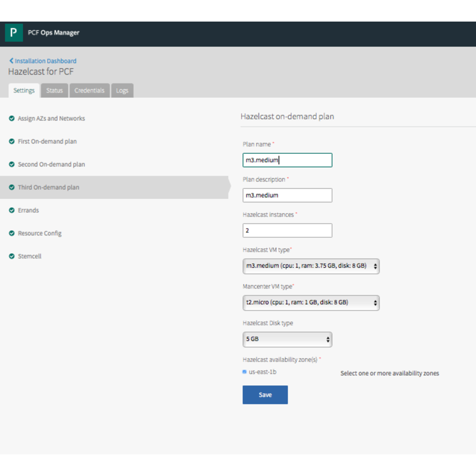The height and width of the screenshot is (476, 476).
Task: Click the green check icon for Resource Config
Action: click(x=12, y=234)
